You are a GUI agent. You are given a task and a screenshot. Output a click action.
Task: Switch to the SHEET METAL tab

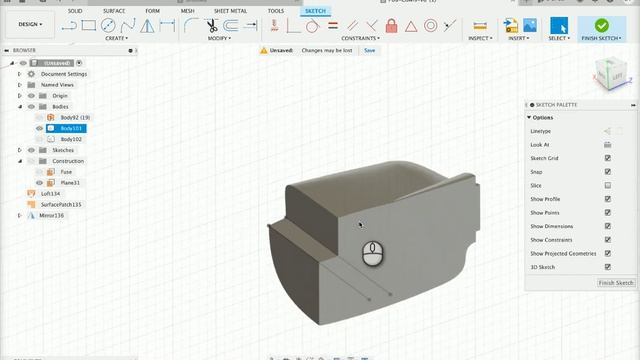pyautogui.click(x=231, y=11)
